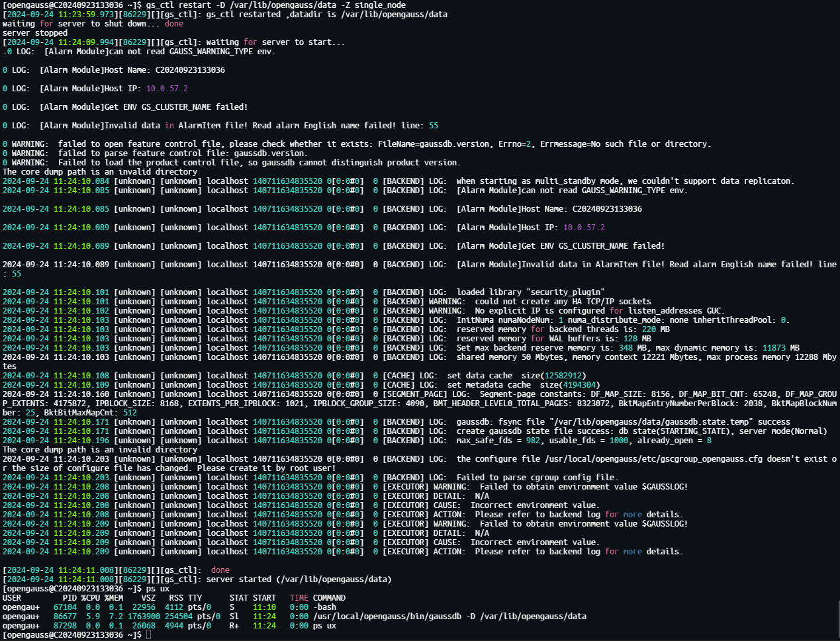
Task: Click the '5.9' CPU usage value
Action: coord(93,616)
